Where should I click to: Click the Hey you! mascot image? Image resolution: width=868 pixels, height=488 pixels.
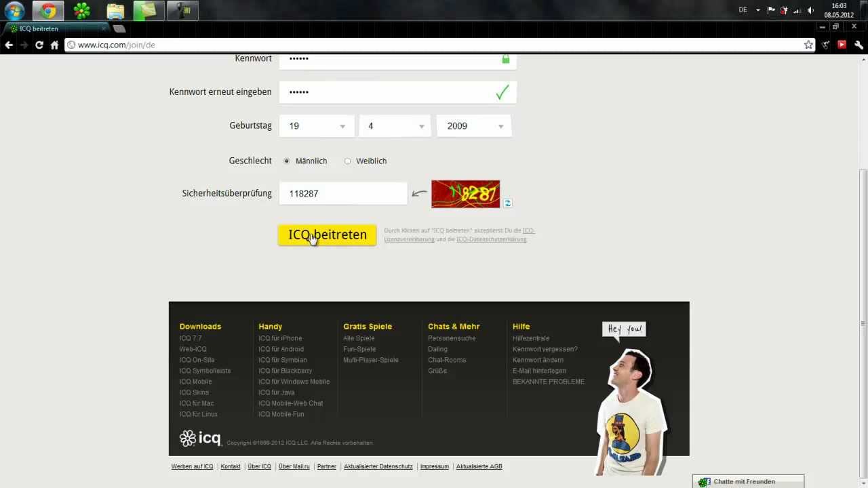(631, 400)
